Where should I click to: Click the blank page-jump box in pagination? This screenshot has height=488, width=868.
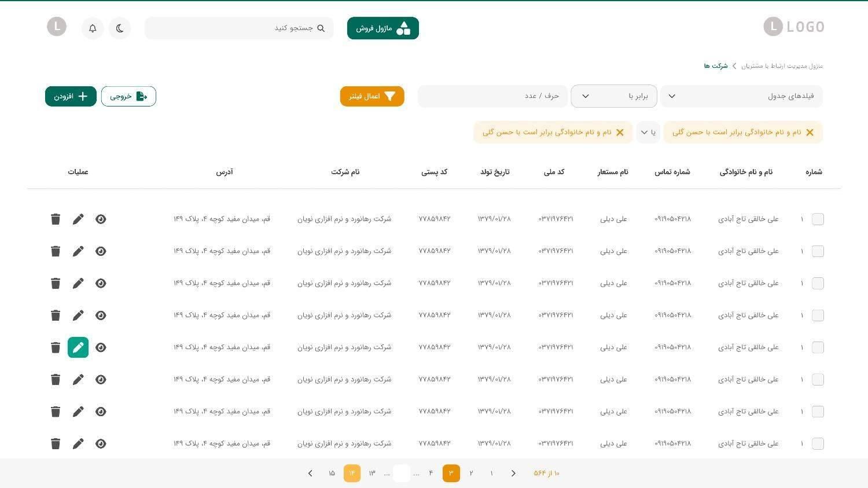(402, 473)
